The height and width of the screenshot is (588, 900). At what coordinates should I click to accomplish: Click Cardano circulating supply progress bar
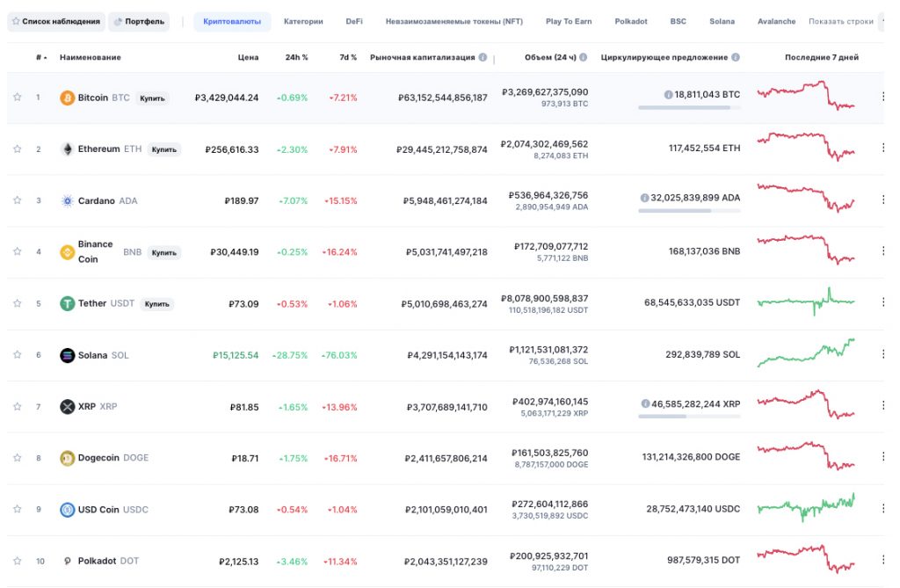click(x=689, y=211)
